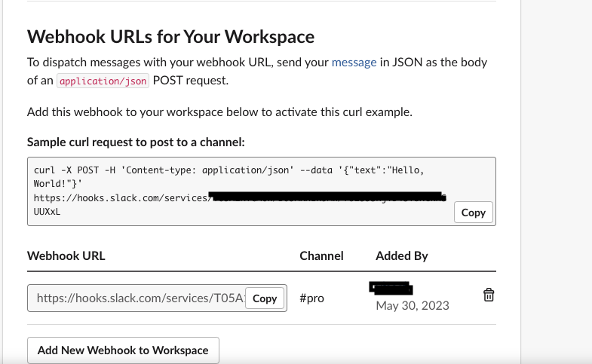This screenshot has width=592, height=364.
Task: Click the sample curl code block
Action: (261, 191)
